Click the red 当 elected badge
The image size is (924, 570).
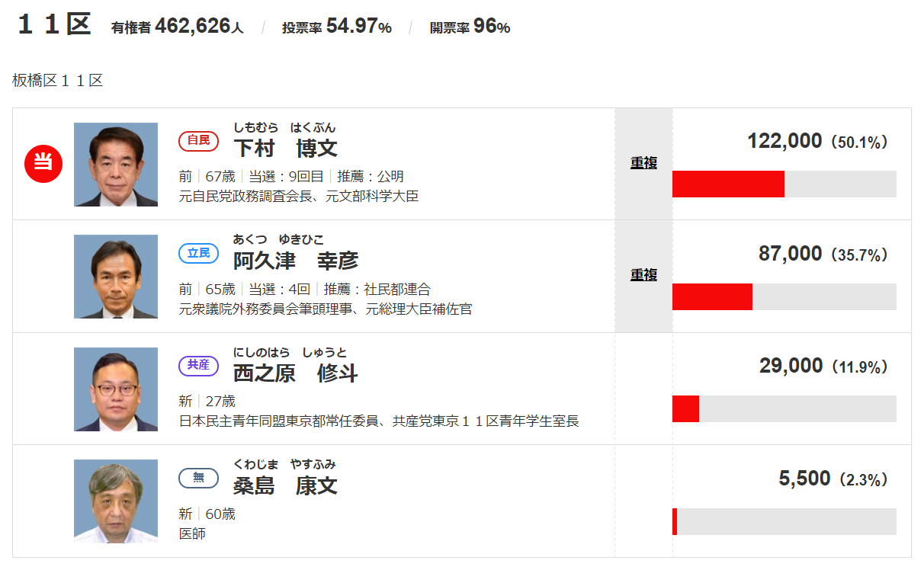coord(43,164)
